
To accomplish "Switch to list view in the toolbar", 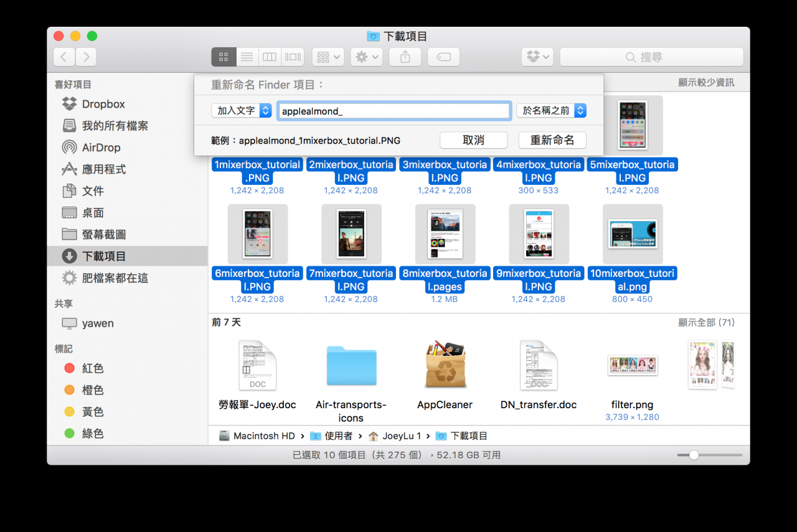I will point(246,57).
